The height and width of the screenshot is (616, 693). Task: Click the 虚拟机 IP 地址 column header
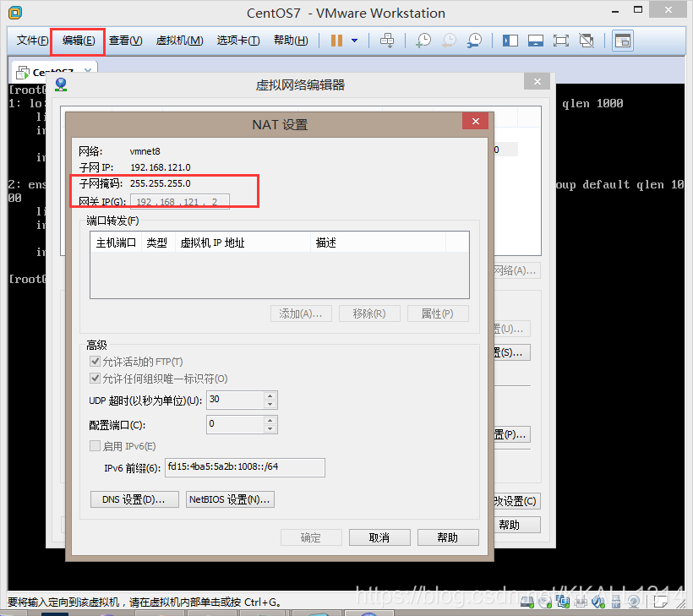243,243
